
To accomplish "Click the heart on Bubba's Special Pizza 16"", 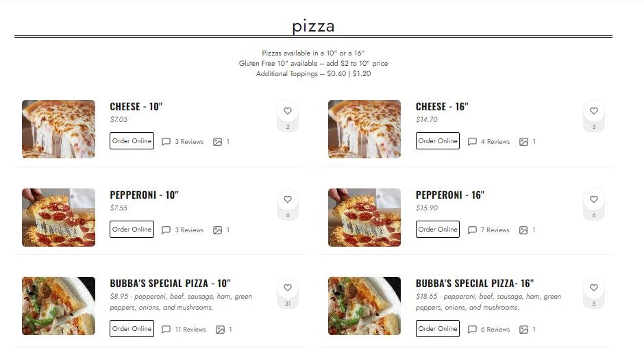I will coord(594,288).
